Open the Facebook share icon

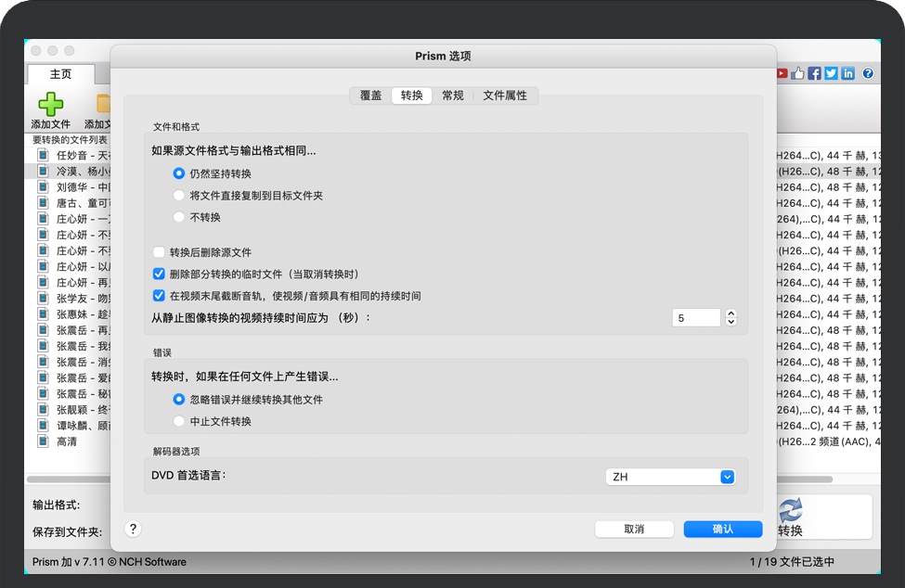[x=814, y=73]
